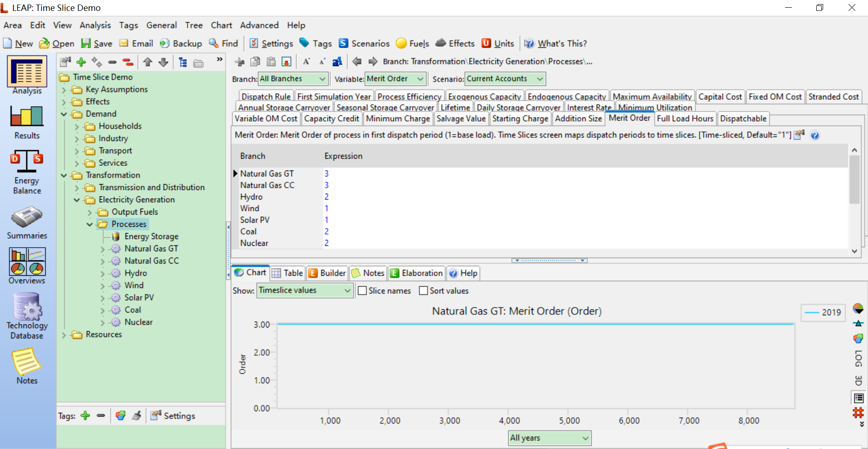The width and height of the screenshot is (868, 449).
Task: Select the Energy Storage tree item
Action: 151,237
